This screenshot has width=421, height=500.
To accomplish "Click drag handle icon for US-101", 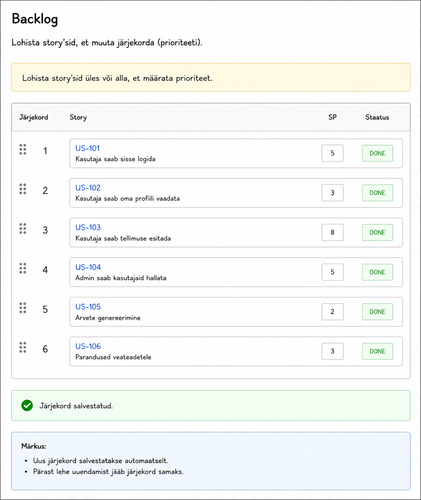I will 23,150.
